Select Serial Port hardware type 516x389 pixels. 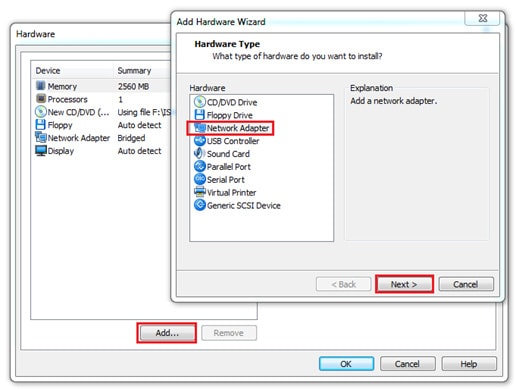pos(219,180)
